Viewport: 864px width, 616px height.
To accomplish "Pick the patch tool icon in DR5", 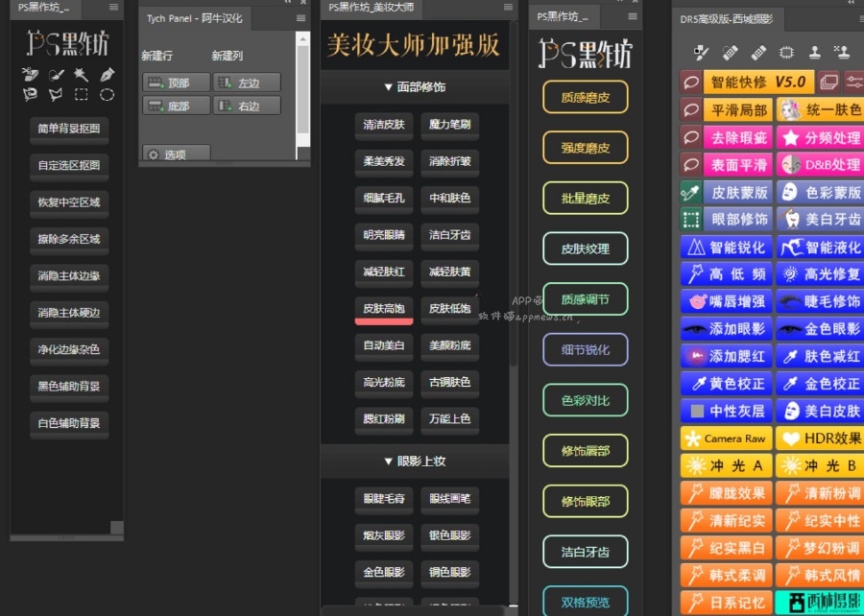I will point(786,53).
